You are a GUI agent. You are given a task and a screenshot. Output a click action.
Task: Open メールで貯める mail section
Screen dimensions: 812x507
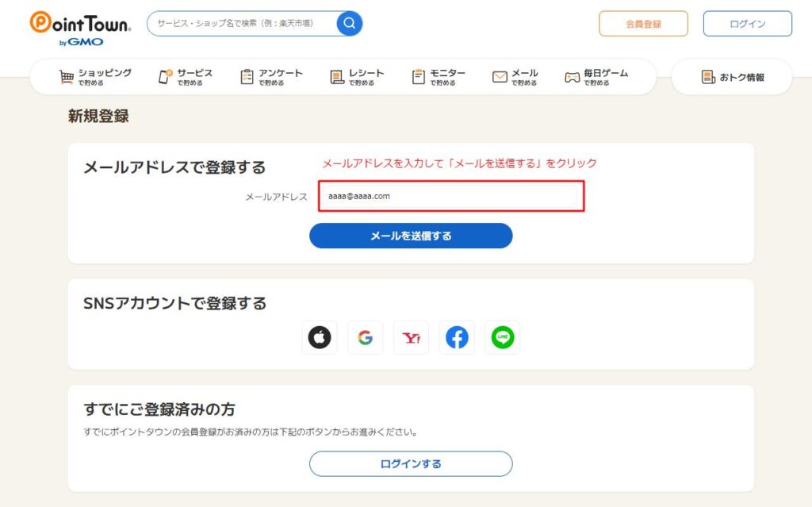500,75
